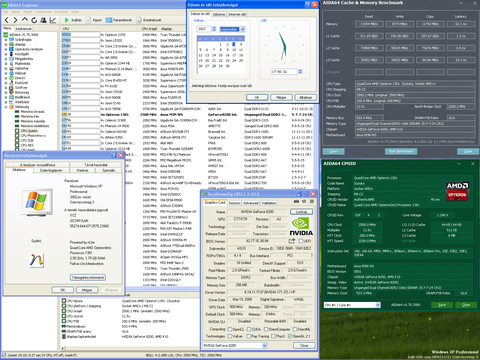This screenshot has height=360, width=480.
Task: Open Eredmények in the AIDA64 toolbar
Action: [149, 20]
